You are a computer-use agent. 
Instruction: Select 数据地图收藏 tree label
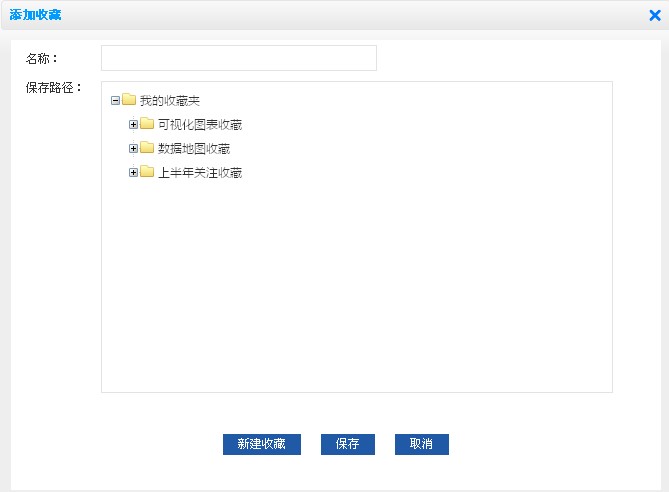tap(194, 149)
